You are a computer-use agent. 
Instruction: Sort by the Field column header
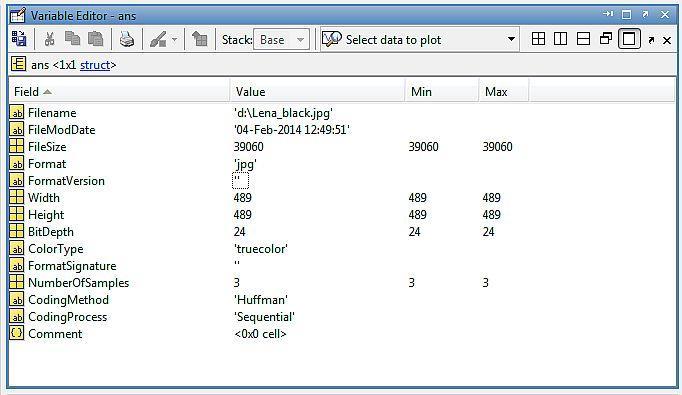tap(119, 91)
